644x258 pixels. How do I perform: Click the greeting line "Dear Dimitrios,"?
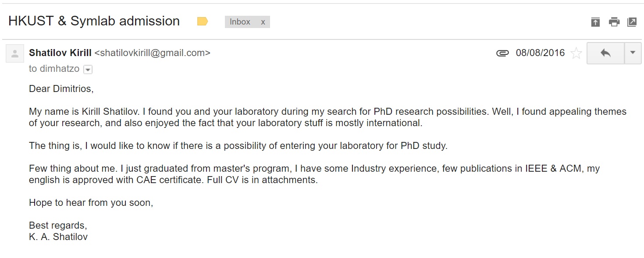coord(61,89)
